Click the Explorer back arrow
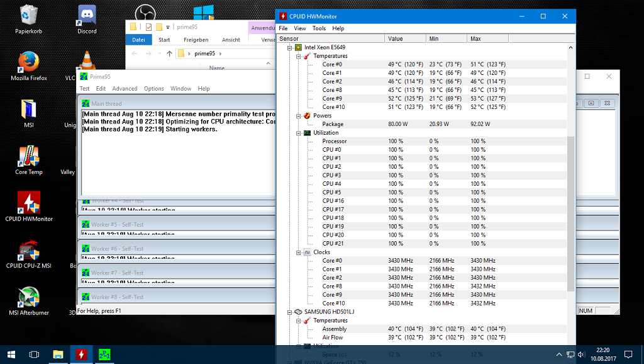The image size is (644, 364). tap(135, 54)
